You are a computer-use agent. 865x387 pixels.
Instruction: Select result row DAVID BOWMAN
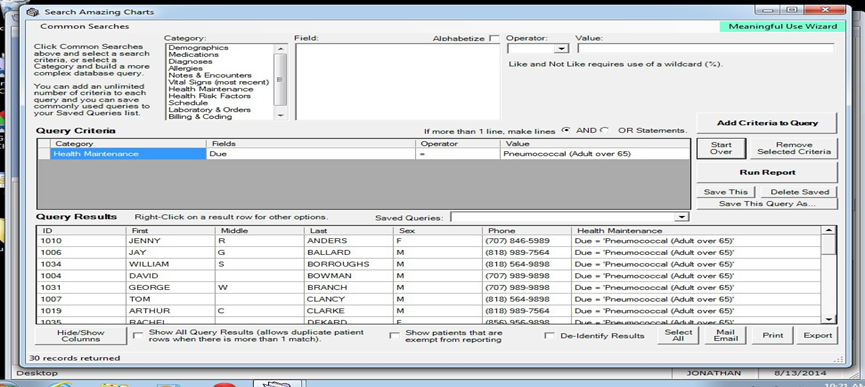pos(429,276)
